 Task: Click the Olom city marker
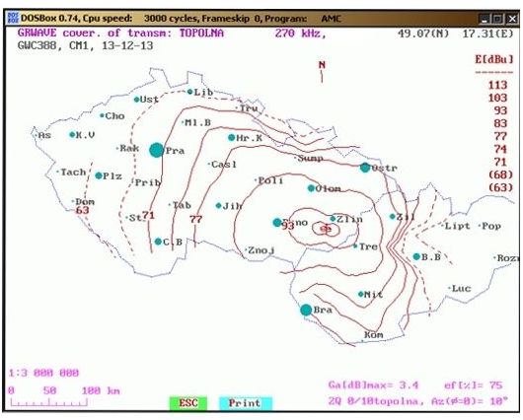click(311, 188)
